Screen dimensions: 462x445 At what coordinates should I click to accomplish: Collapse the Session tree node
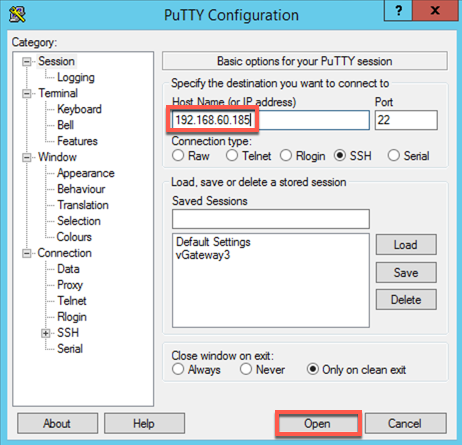(x=26, y=62)
